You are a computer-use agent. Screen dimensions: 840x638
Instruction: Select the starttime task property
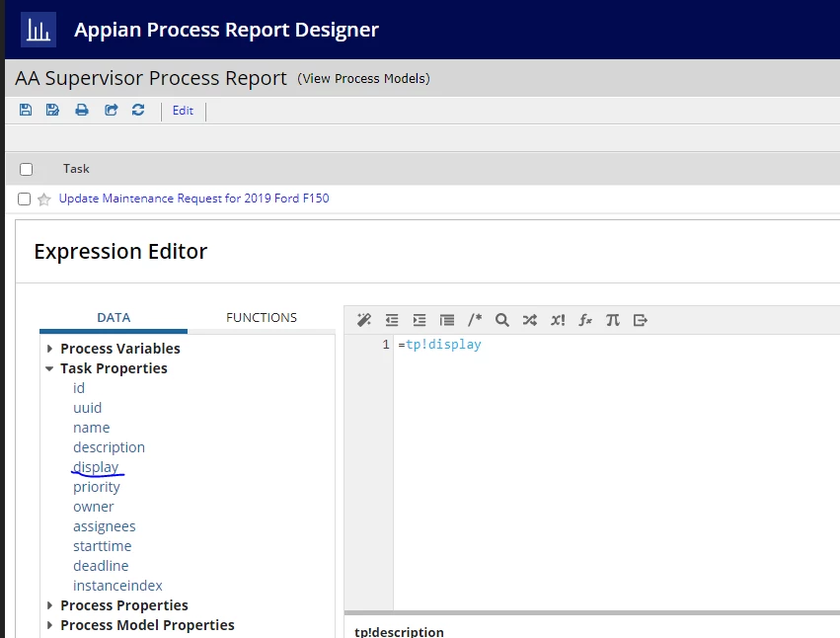tap(102, 546)
